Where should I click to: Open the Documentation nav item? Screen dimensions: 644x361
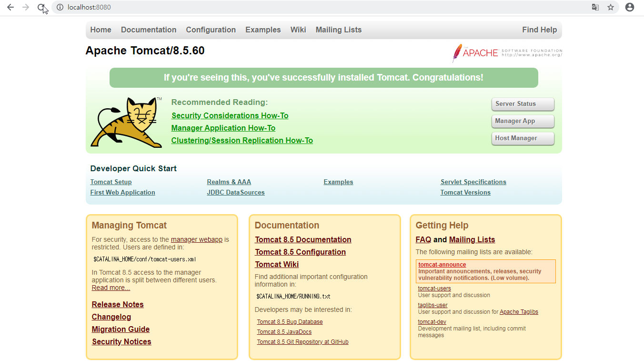149,30
